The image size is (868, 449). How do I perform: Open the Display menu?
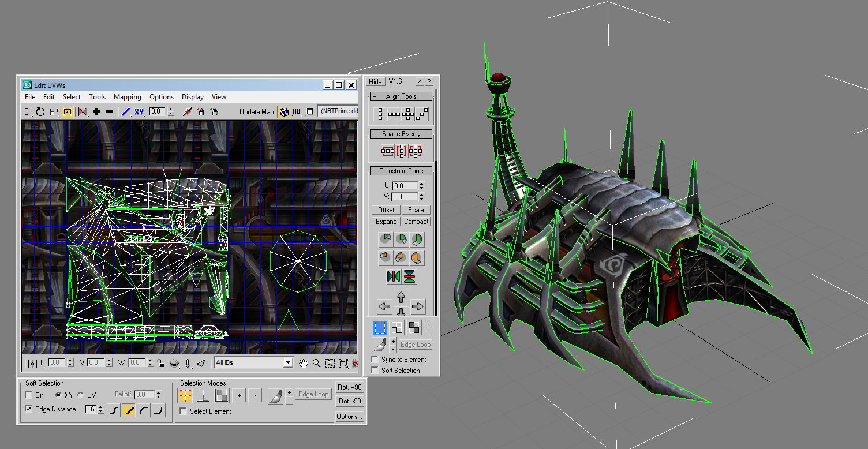[193, 97]
